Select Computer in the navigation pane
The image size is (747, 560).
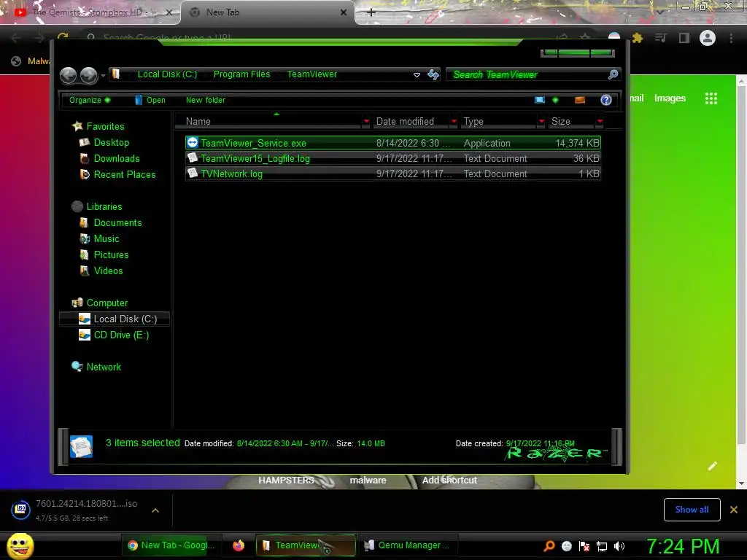(107, 303)
